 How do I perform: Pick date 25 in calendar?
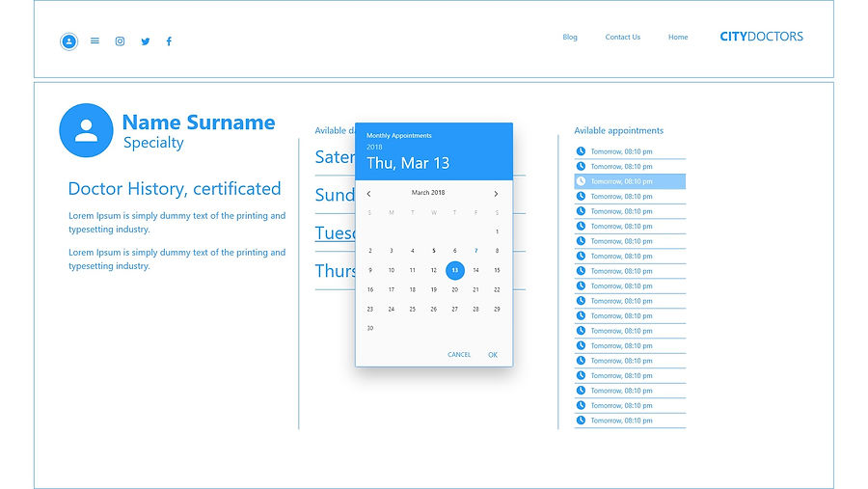[x=413, y=309]
